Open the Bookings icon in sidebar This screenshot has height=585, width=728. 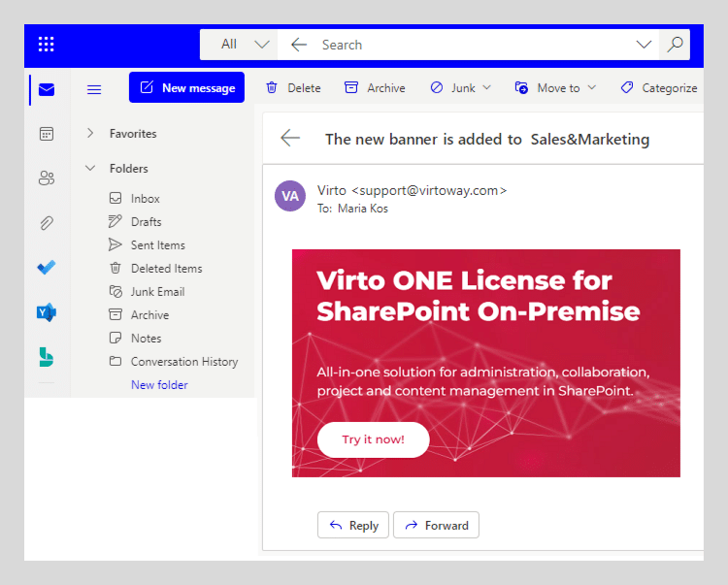47,357
